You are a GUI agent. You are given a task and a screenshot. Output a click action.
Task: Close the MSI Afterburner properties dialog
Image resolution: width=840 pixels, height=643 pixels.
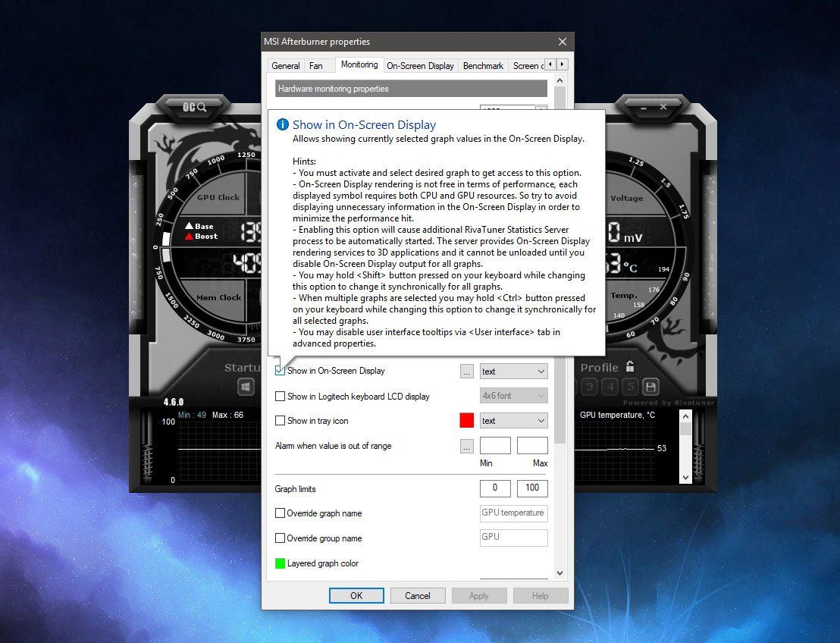pos(563,42)
